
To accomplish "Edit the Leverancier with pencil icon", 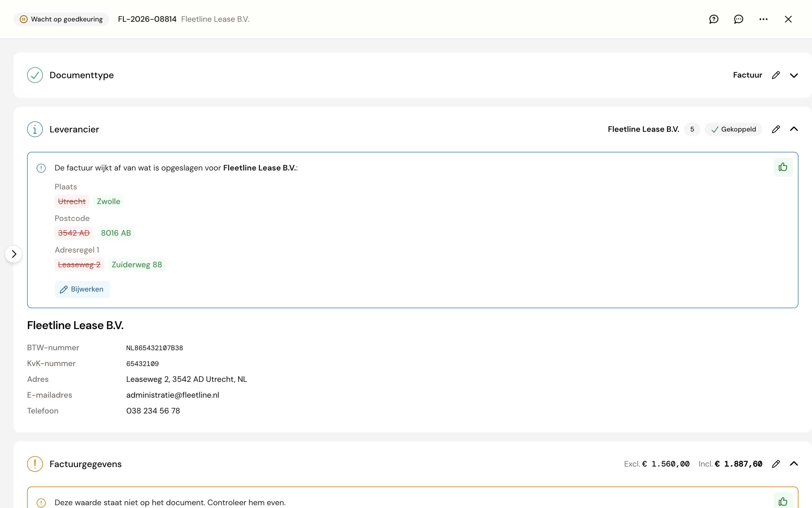I will click(776, 129).
